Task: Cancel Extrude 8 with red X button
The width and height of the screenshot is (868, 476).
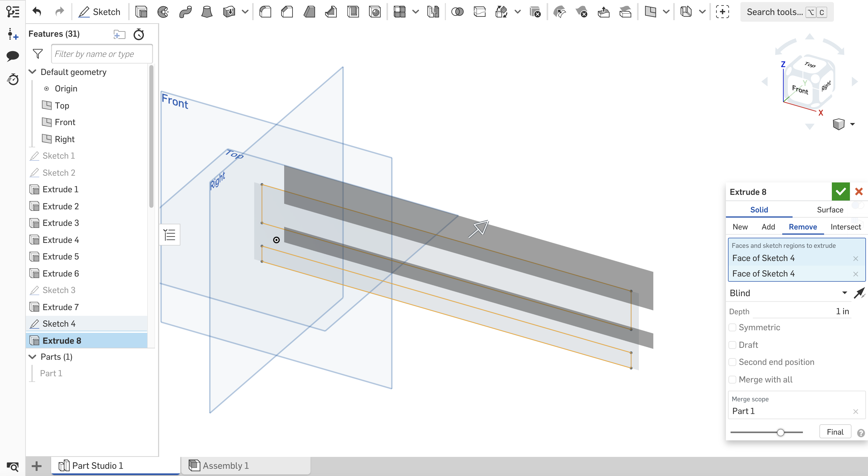Action: tap(859, 192)
